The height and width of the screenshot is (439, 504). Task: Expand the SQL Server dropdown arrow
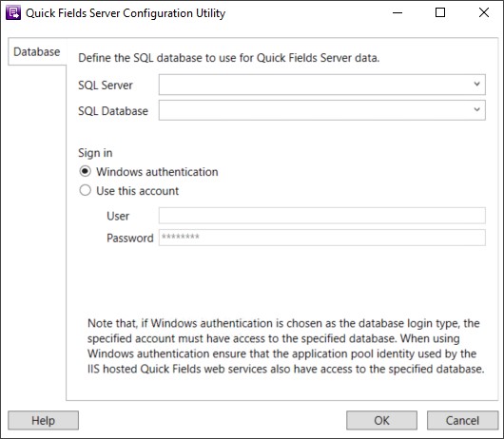tap(476, 85)
